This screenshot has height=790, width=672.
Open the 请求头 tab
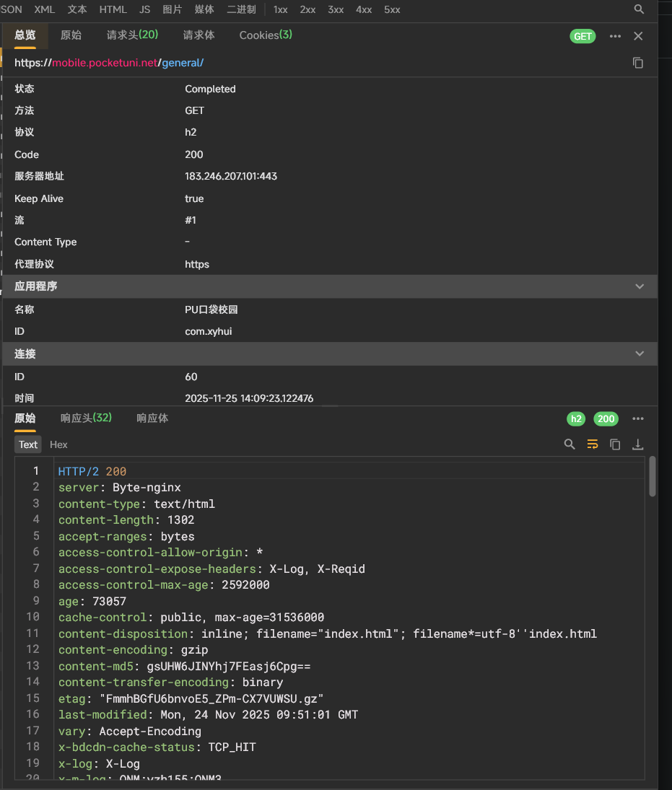(x=132, y=35)
